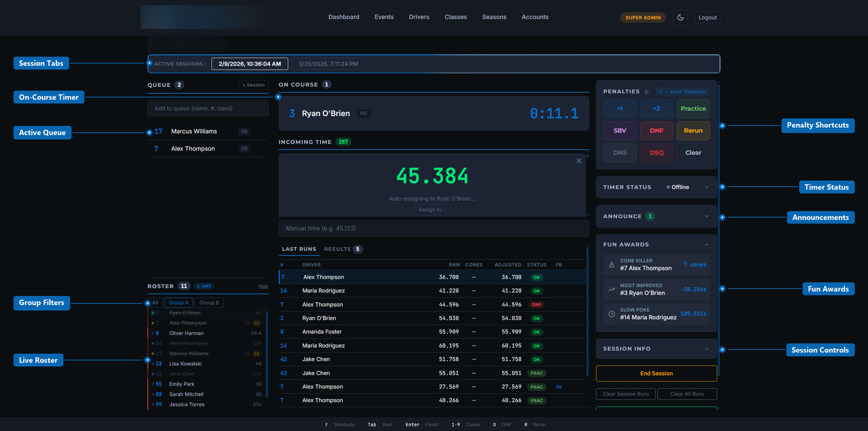Select the 2/9/2026, 10:36:04 AM session tab

click(250, 64)
